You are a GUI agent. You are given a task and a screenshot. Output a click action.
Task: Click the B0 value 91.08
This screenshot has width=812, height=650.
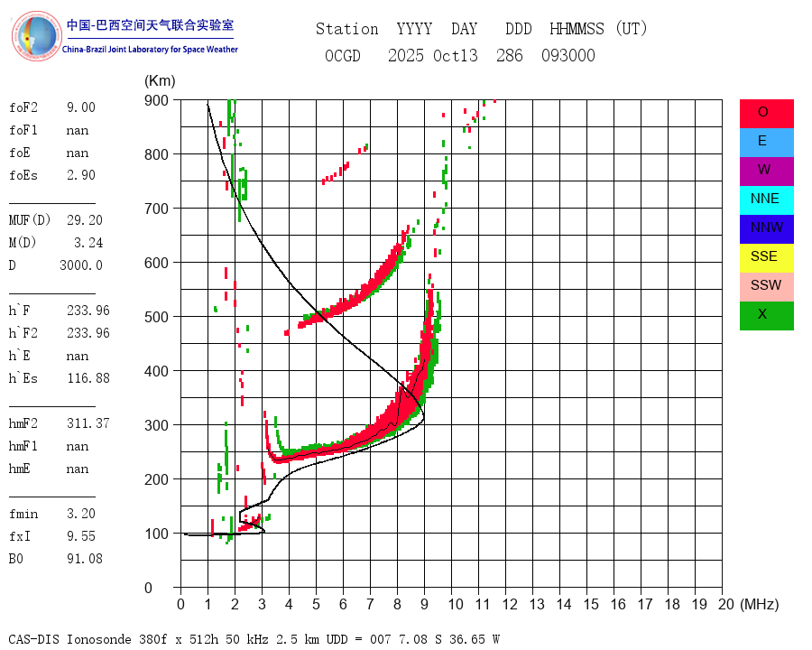[85, 559]
